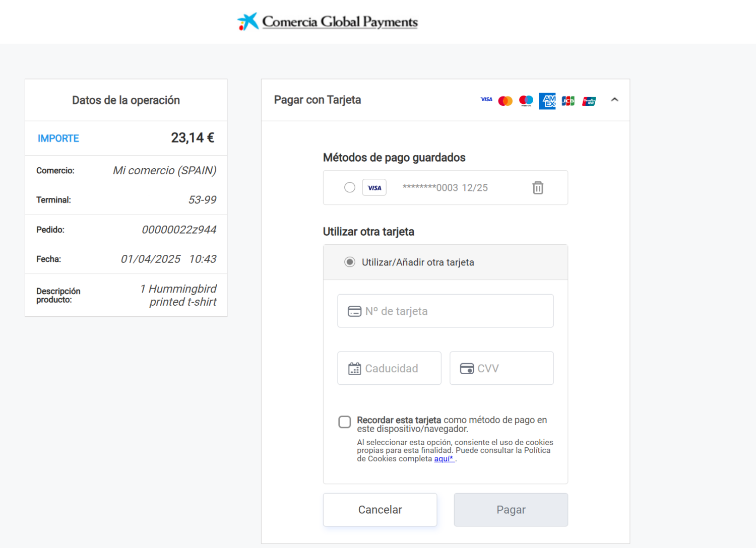Click the Maestro logo in header
The height and width of the screenshot is (548, 756).
[526, 101]
